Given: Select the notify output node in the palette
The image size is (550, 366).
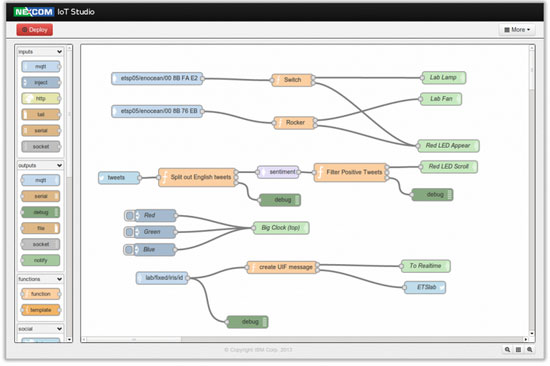Looking at the screenshot, I should coord(41,260).
